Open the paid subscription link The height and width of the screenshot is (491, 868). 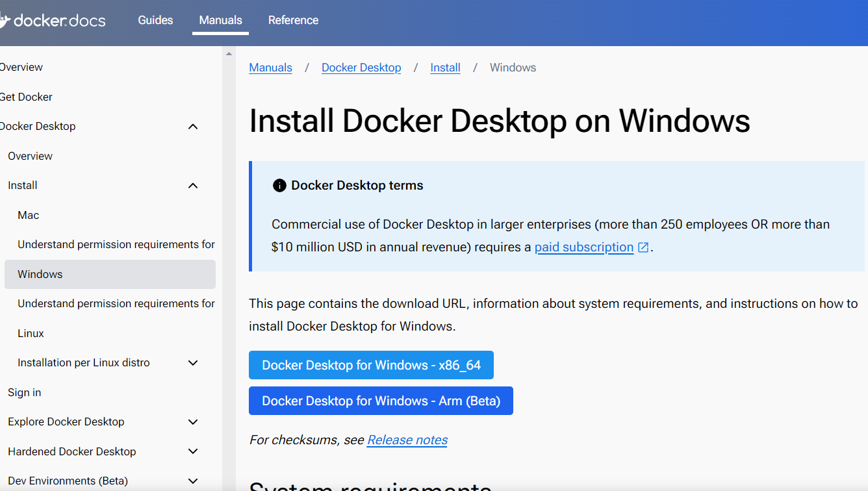[584, 247]
